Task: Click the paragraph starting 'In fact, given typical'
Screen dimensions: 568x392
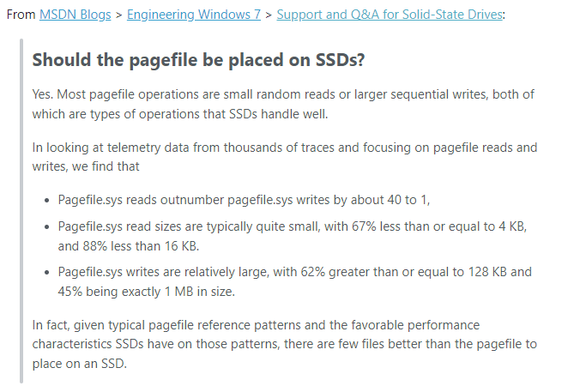Action: point(284,344)
